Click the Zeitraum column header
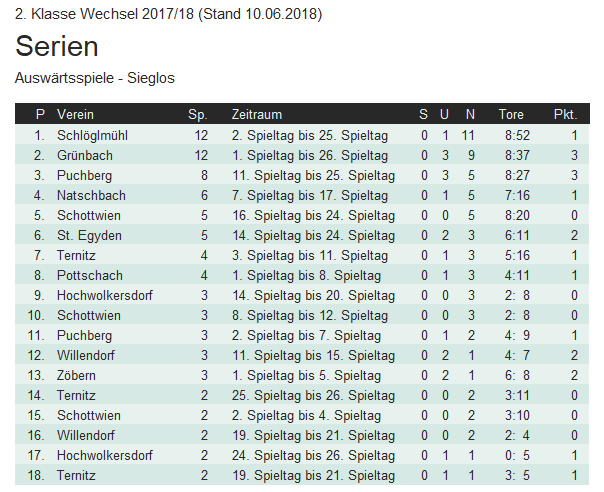Screen dimensions: 604x492 coord(256,115)
